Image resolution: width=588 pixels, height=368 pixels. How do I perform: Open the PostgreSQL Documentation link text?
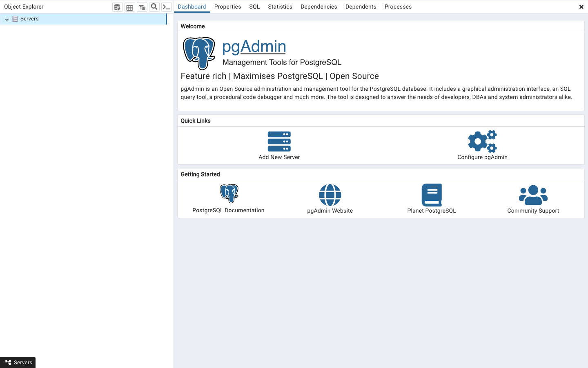[x=228, y=211]
